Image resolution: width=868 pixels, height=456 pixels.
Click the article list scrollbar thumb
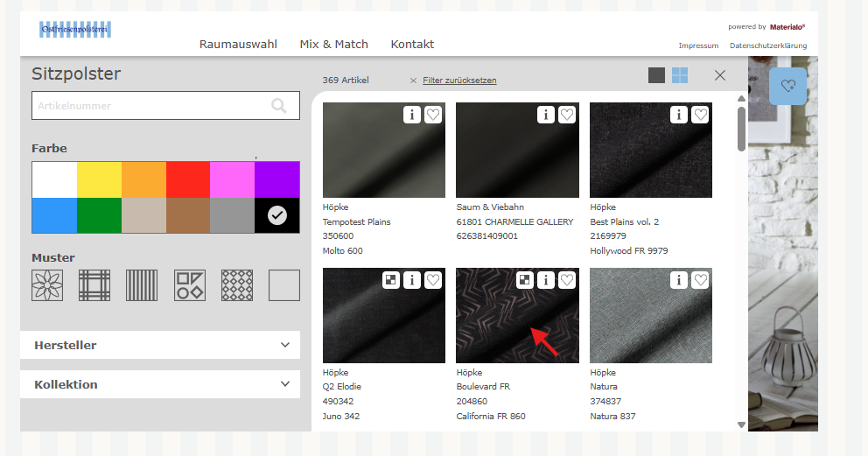741,129
